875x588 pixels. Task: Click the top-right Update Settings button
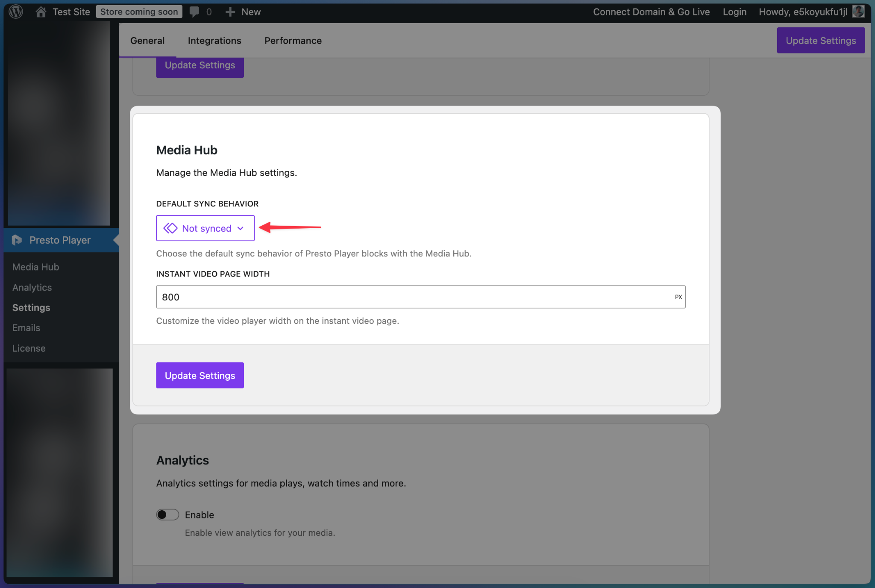click(x=820, y=41)
